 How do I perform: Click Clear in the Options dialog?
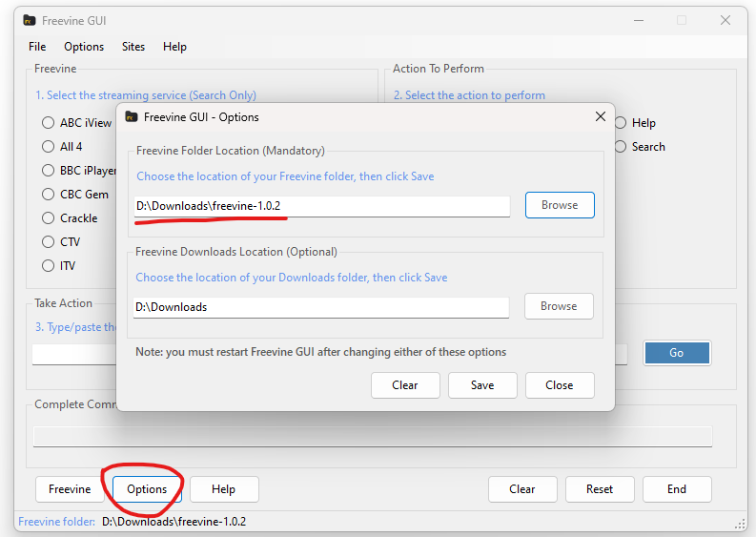click(x=405, y=385)
